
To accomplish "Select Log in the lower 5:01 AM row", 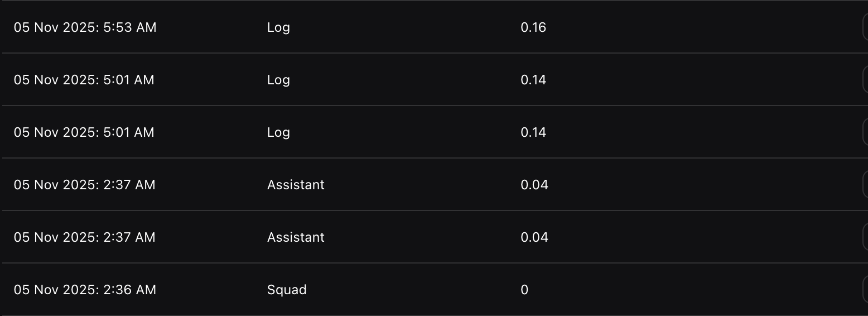I will pyautogui.click(x=278, y=132).
